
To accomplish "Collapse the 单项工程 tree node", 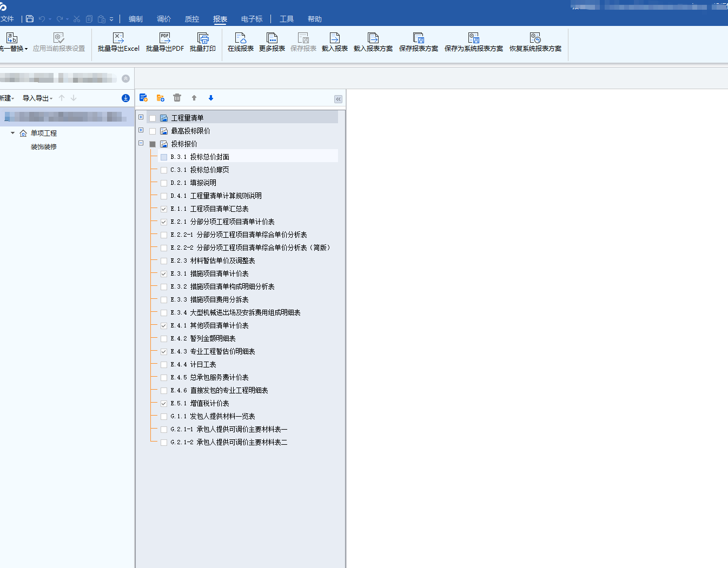I will tap(12, 133).
